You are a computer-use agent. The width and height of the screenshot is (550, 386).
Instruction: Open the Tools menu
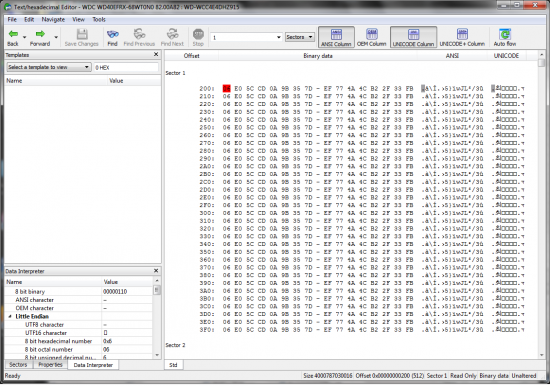tap(99, 20)
